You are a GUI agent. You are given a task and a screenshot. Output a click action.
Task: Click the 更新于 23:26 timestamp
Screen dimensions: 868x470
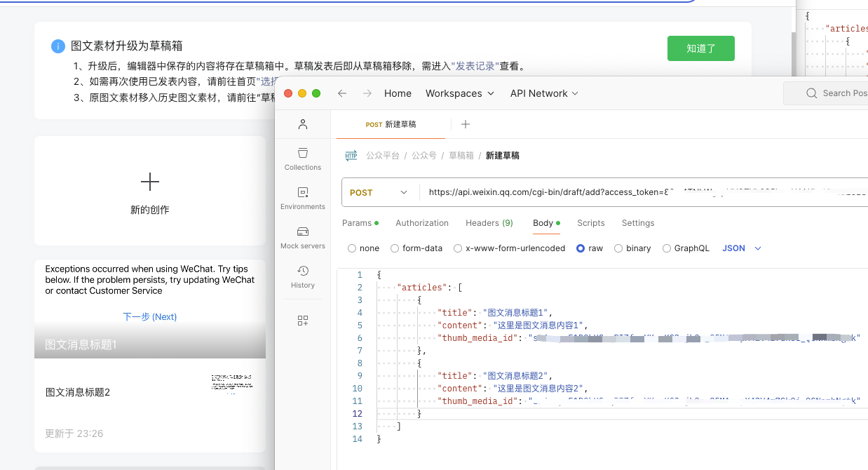click(x=74, y=434)
